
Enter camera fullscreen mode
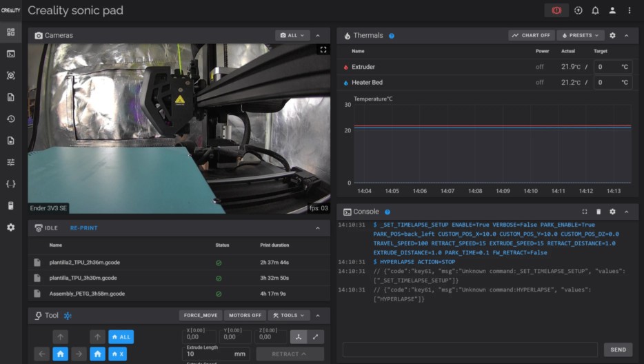(323, 50)
